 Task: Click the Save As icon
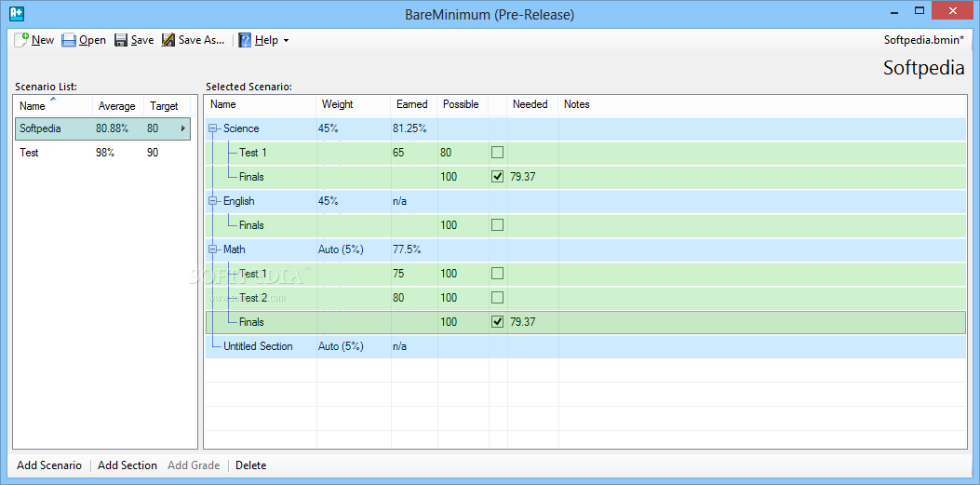[x=168, y=40]
